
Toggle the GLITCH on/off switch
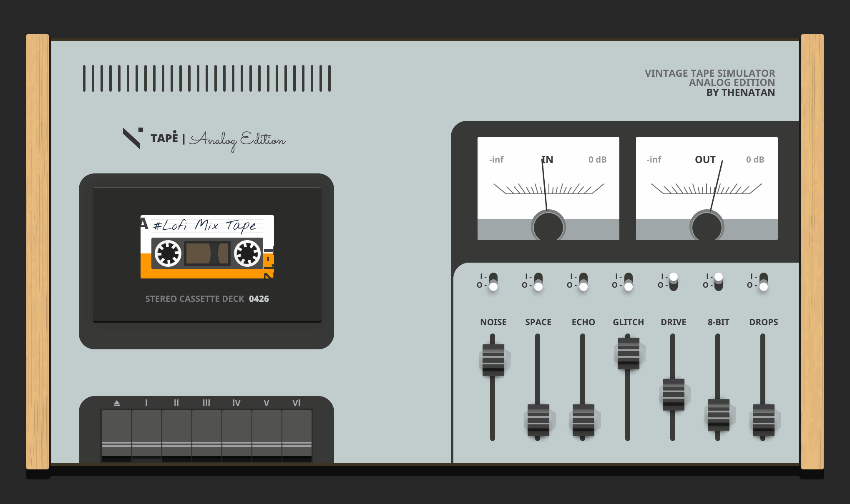pyautogui.click(x=629, y=282)
